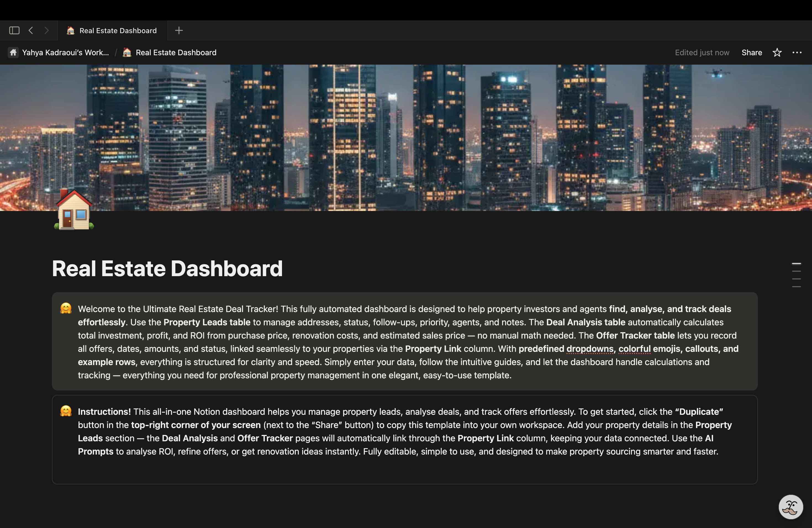The height and width of the screenshot is (528, 812).
Task: Select the Real Estate Dashboard tab
Action: click(113, 30)
